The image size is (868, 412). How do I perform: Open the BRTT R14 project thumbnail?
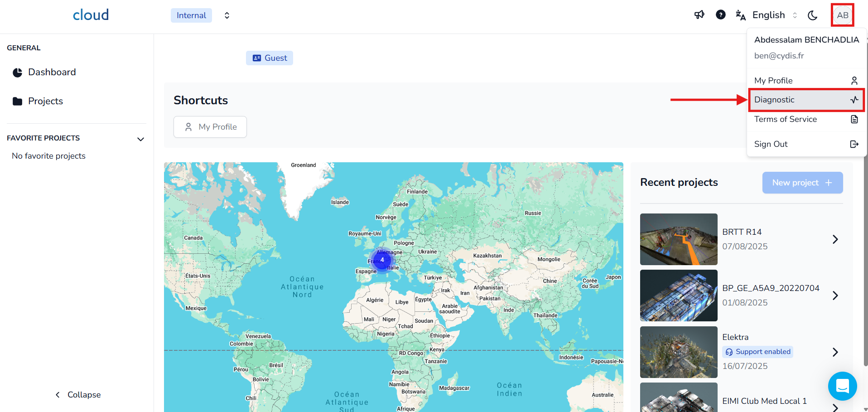pyautogui.click(x=678, y=239)
